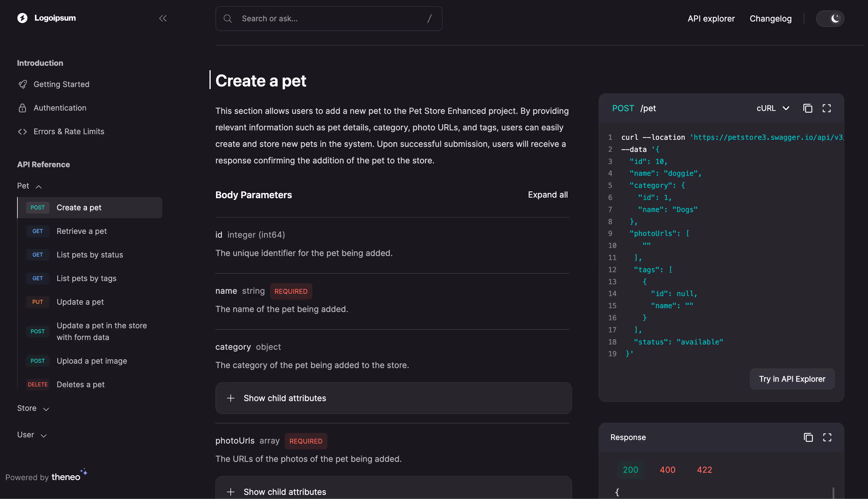The image size is (868, 499).
Task: Click Try in API Explorer button
Action: coord(792,379)
